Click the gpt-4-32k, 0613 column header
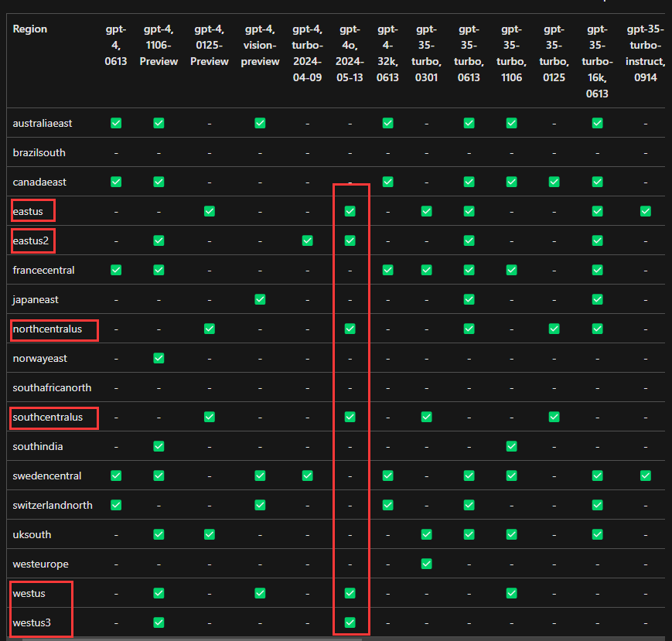The height and width of the screenshot is (641, 672). pos(388,53)
